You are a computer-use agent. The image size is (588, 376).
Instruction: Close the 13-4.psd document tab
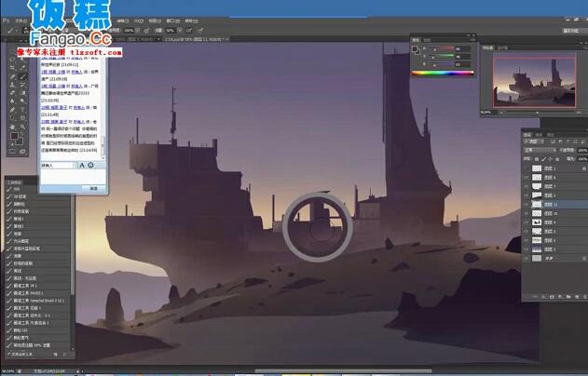tap(226, 39)
